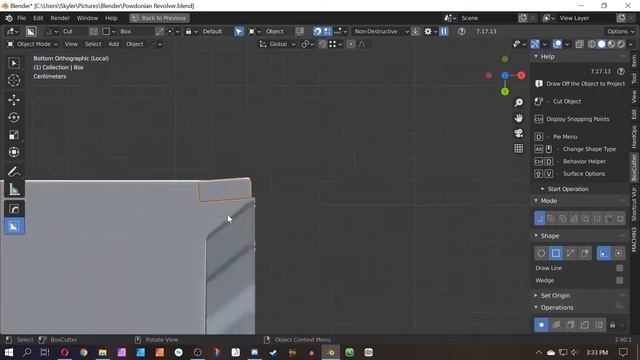Viewport: 640px width, 360px height.
Task: Switch orthographic/perspective grid icon
Action: [518, 148]
